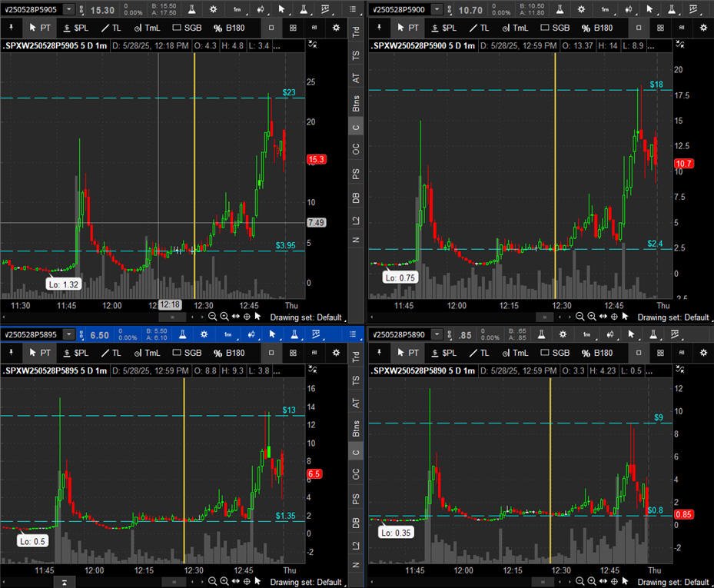
Task: Toggle the pin drawing tool in P5905 toolbar
Action: click(x=11, y=28)
